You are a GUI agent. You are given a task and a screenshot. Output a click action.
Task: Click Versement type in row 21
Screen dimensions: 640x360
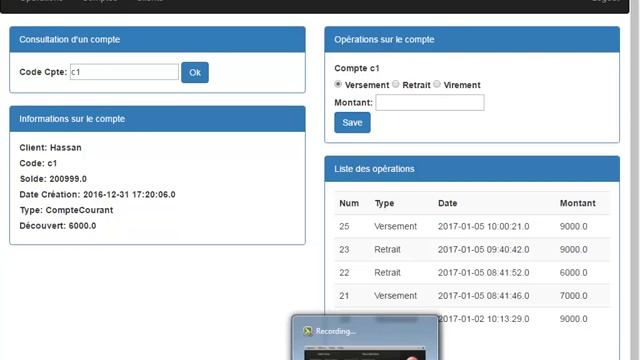[x=396, y=296]
